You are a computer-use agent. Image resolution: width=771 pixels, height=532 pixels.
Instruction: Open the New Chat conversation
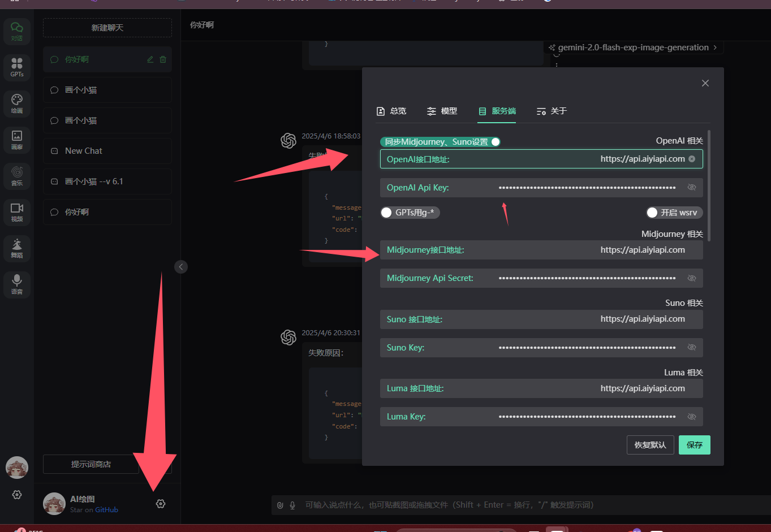click(x=107, y=151)
